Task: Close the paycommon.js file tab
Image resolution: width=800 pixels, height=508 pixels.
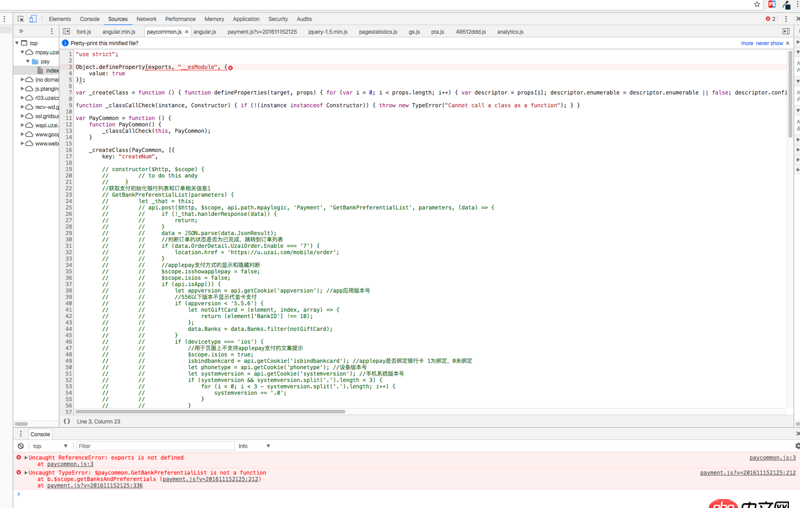Action: pos(187,32)
